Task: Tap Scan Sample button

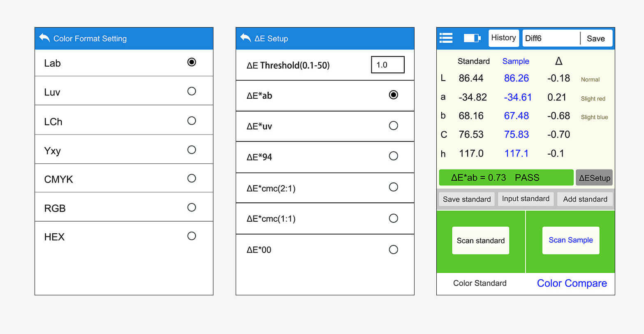Action: 571,240
